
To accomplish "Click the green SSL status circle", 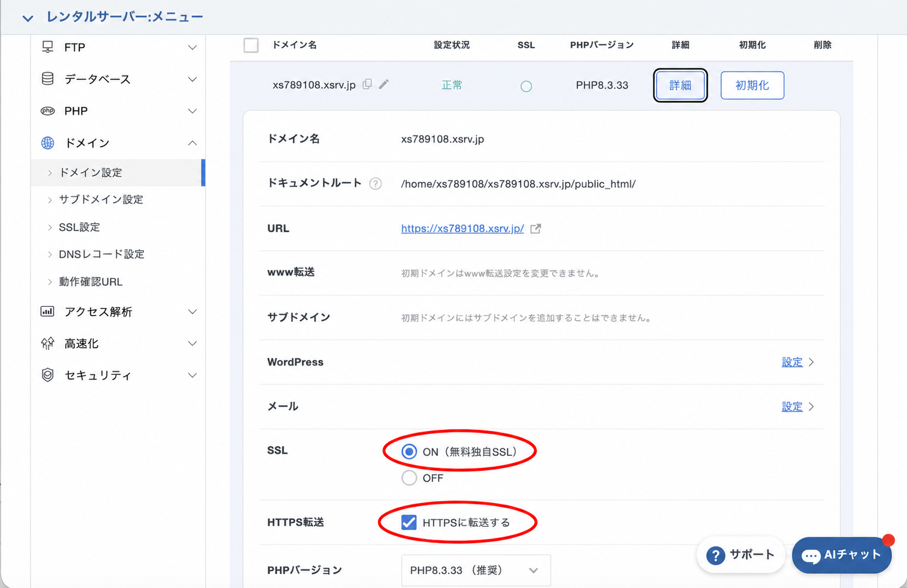I will coord(526,86).
